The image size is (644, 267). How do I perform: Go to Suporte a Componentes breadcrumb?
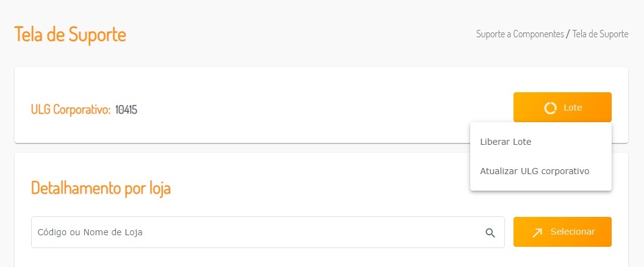520,34
